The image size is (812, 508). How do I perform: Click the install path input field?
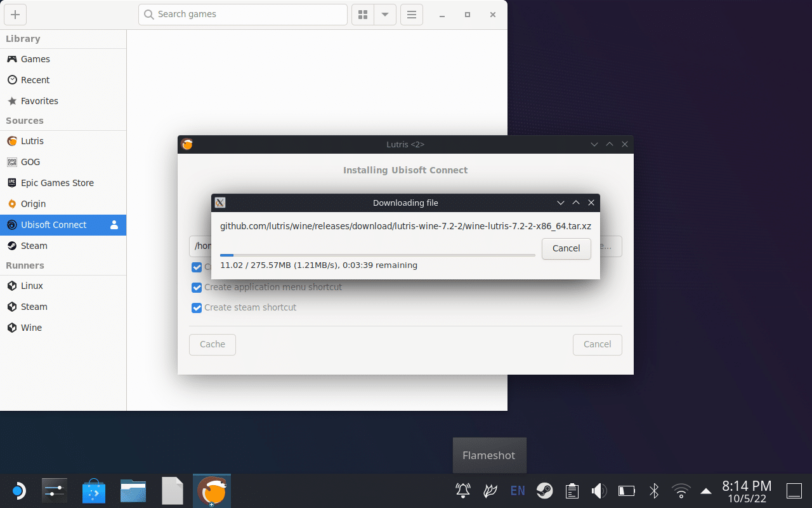tap(200, 246)
